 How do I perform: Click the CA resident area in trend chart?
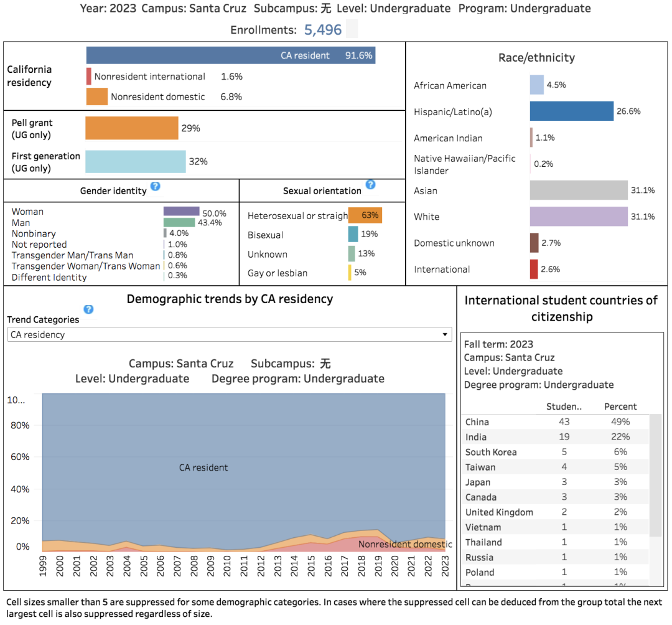point(203,468)
